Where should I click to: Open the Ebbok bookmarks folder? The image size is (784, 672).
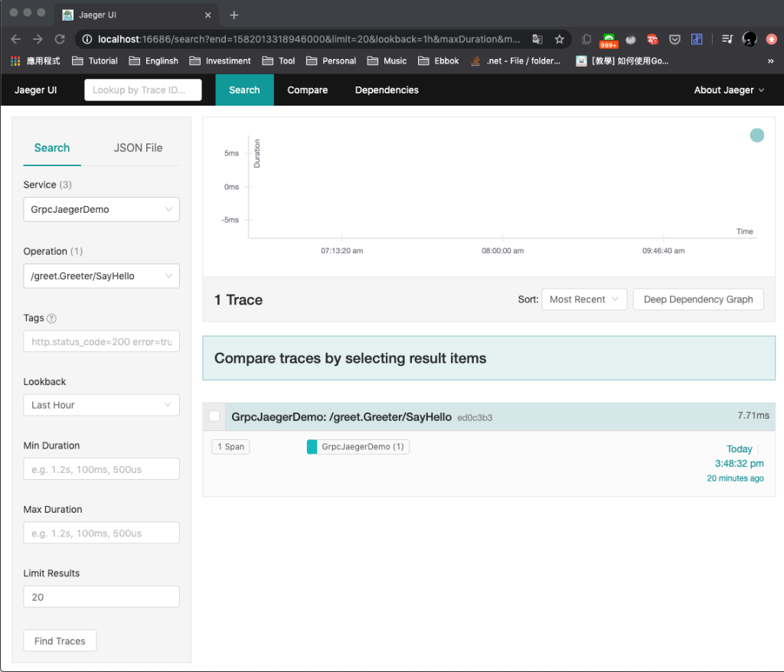pyautogui.click(x=439, y=61)
